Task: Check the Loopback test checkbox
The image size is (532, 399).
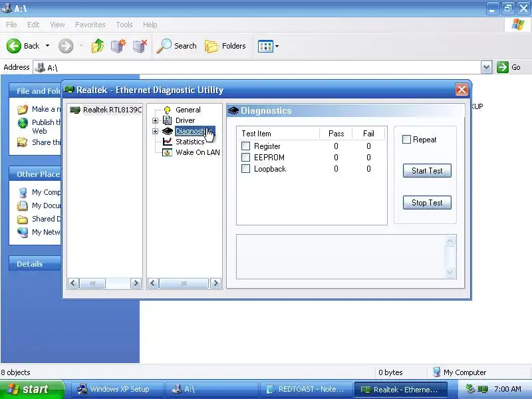Action: click(x=245, y=169)
